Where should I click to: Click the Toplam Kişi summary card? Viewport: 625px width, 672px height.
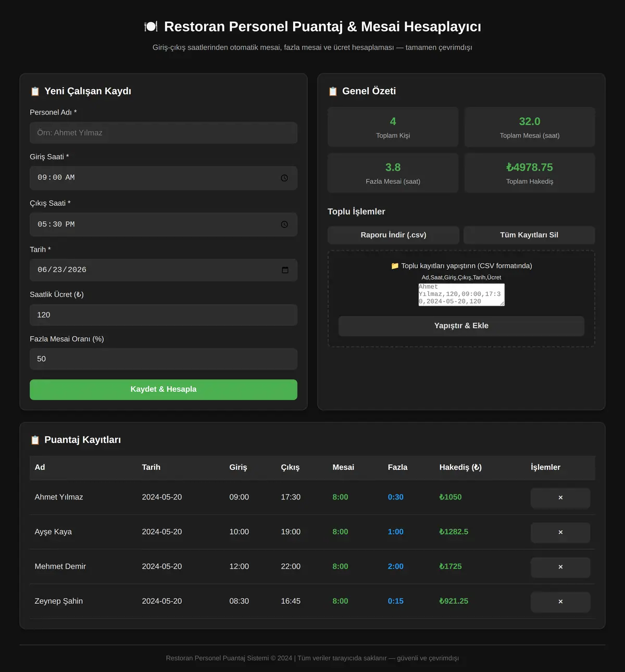coord(393,127)
